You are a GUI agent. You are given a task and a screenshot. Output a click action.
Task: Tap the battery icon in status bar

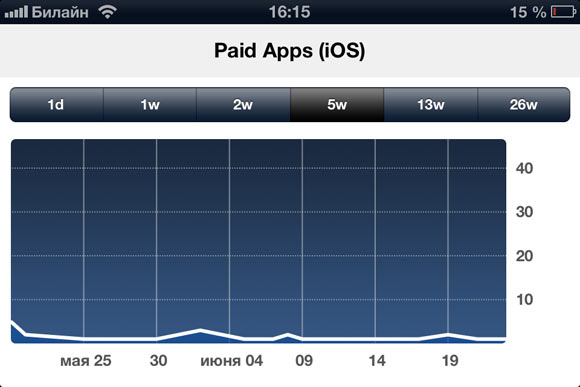pyautogui.click(x=563, y=12)
